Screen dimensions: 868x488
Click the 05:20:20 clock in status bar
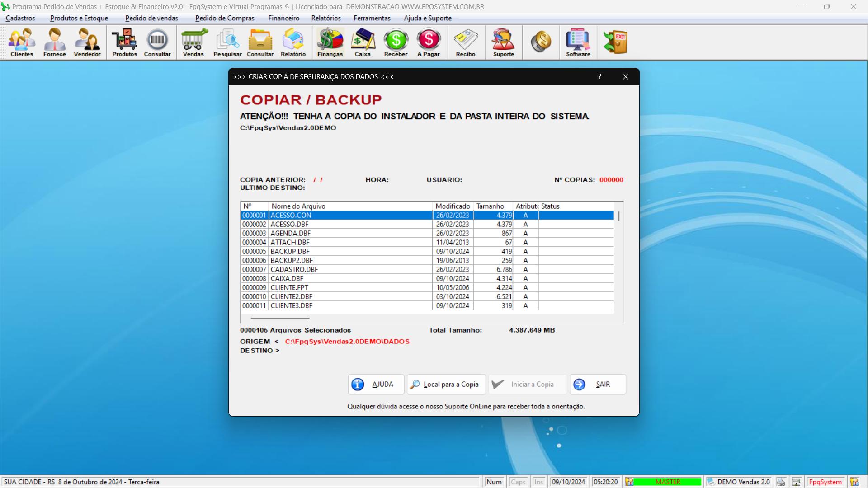tap(606, 482)
